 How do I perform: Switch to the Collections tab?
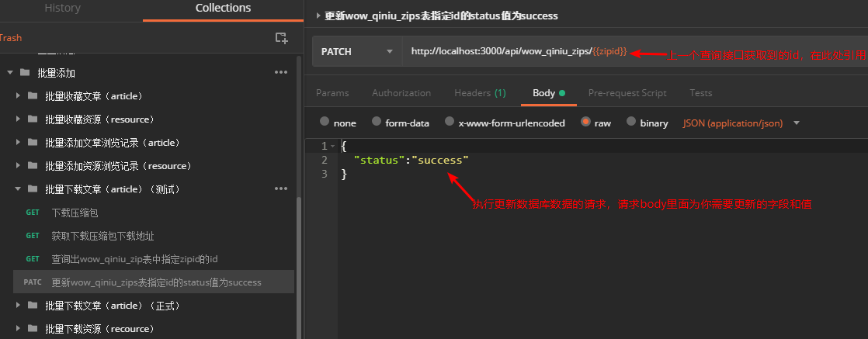[x=223, y=9]
